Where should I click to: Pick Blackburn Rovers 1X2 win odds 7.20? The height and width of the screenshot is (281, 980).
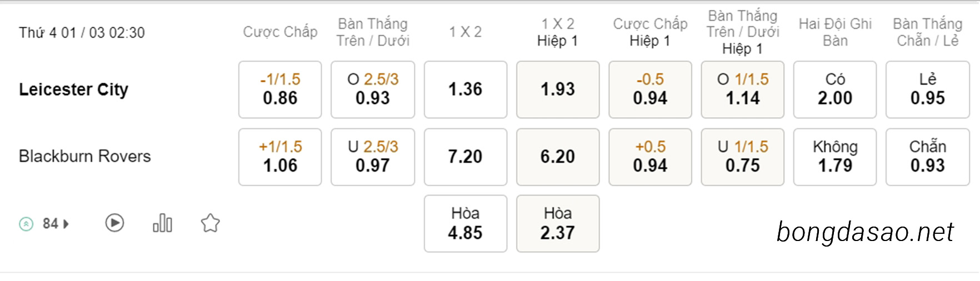pyautogui.click(x=466, y=157)
